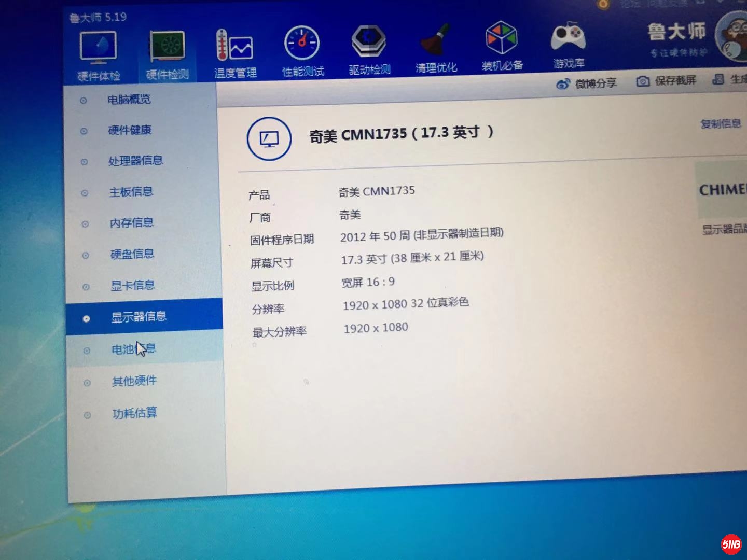747x560 pixels.
Task: Open 功耗估算 power estimate
Action: [x=135, y=413]
